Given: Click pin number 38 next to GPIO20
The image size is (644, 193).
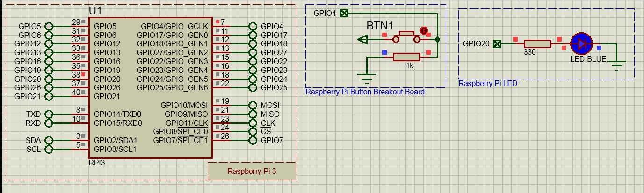Looking at the screenshot, I should pyautogui.click(x=76, y=75).
